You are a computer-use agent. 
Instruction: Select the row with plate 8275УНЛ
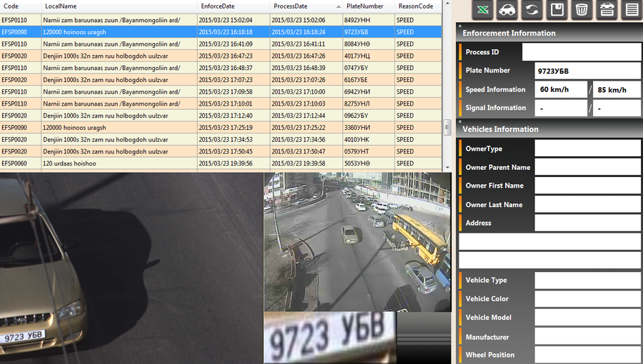221,103
